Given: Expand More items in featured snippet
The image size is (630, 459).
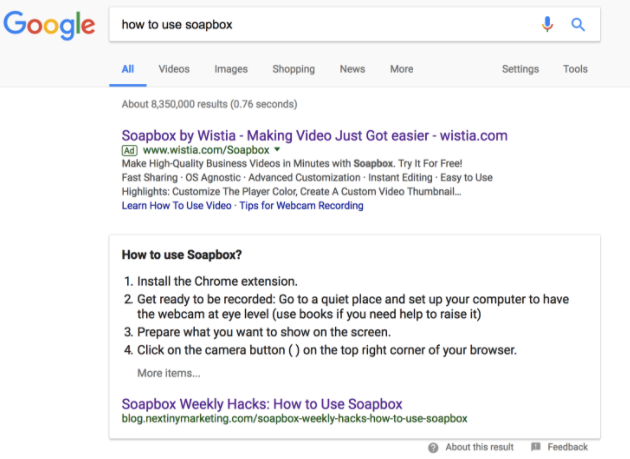Looking at the screenshot, I should [169, 373].
